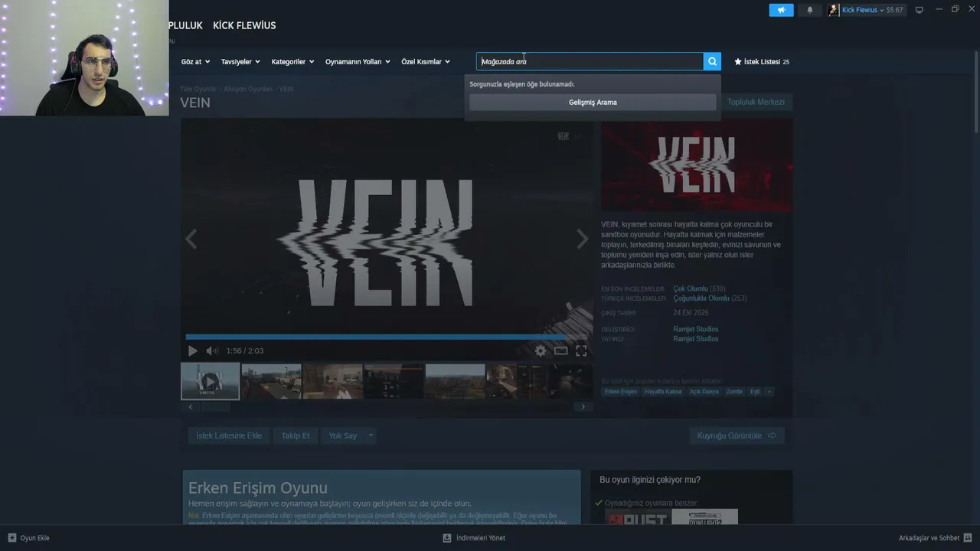Image resolution: width=980 pixels, height=551 pixels.
Task: Click the Erken Erişim tag
Action: 620,391
